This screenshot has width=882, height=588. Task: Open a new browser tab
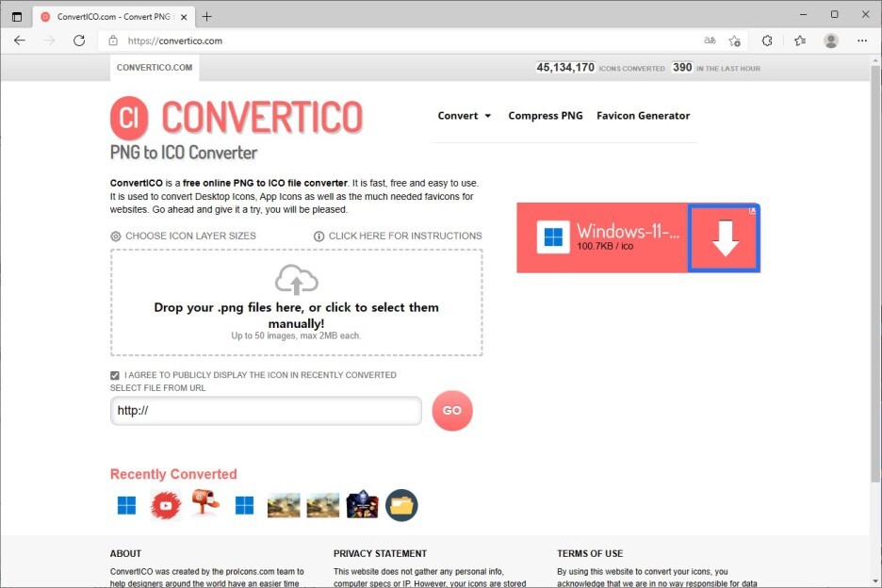pyautogui.click(x=207, y=17)
